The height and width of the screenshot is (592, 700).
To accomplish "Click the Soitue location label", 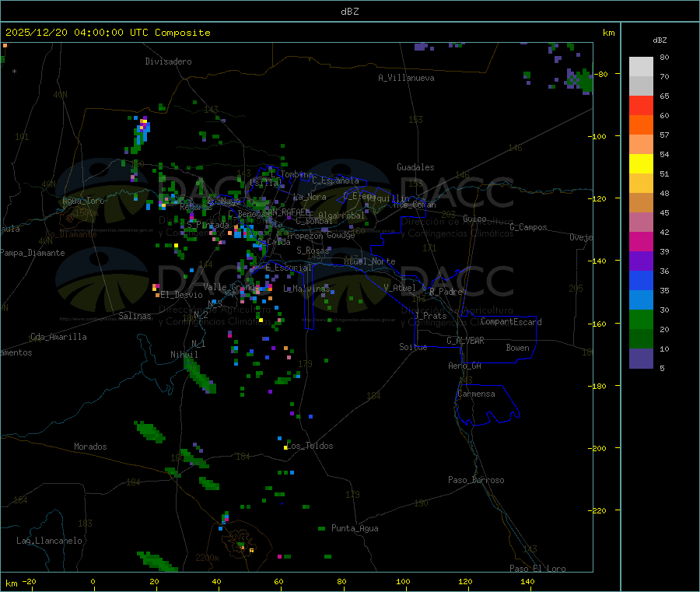I will pos(413,347).
